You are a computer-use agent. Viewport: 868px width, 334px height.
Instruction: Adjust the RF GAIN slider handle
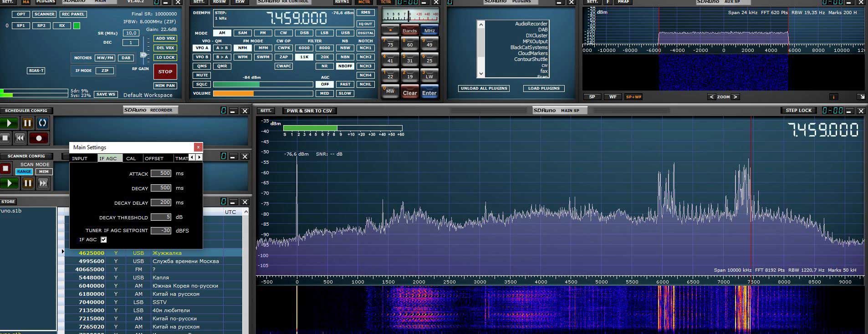[144, 55]
